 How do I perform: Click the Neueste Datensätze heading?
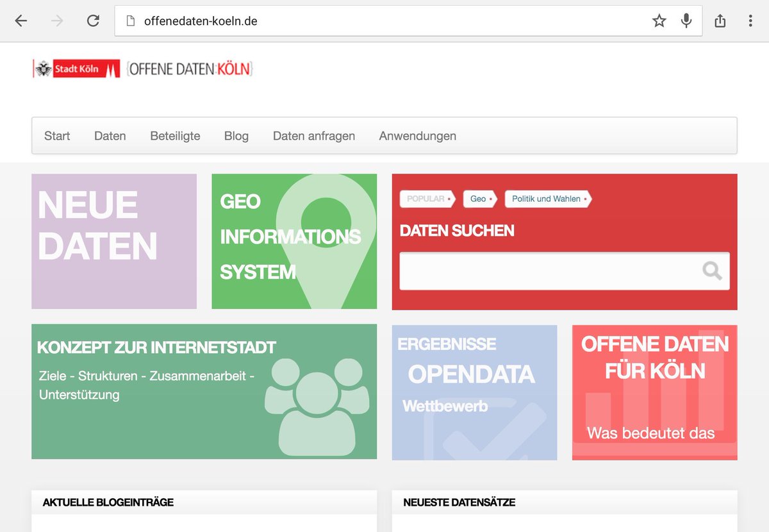459,503
